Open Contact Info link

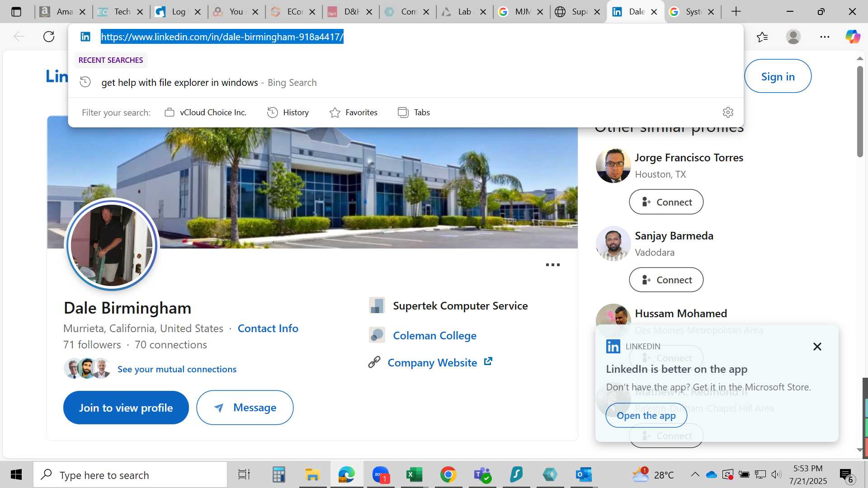(x=268, y=328)
